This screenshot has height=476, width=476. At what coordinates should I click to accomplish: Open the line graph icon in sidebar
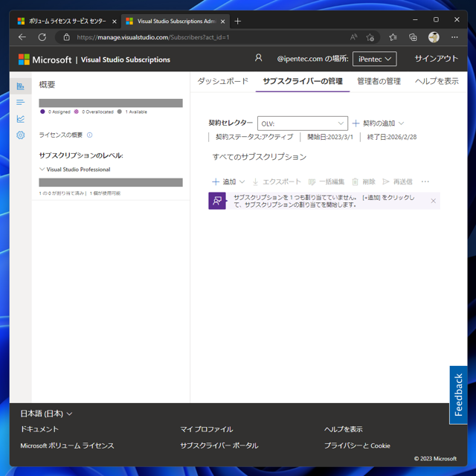20,119
